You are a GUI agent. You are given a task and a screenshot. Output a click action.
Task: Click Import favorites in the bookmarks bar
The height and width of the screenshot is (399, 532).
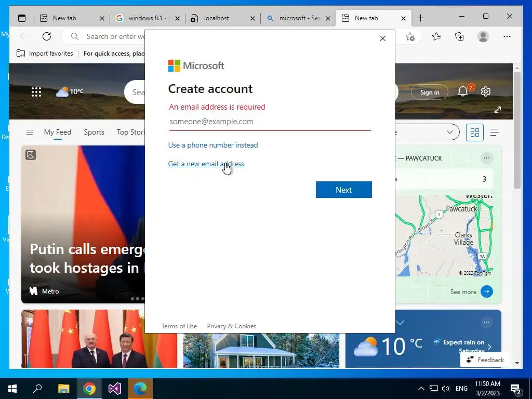click(45, 54)
